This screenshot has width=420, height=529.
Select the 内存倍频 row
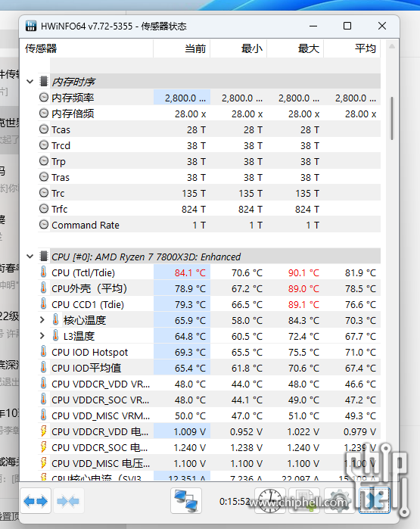coord(209,114)
